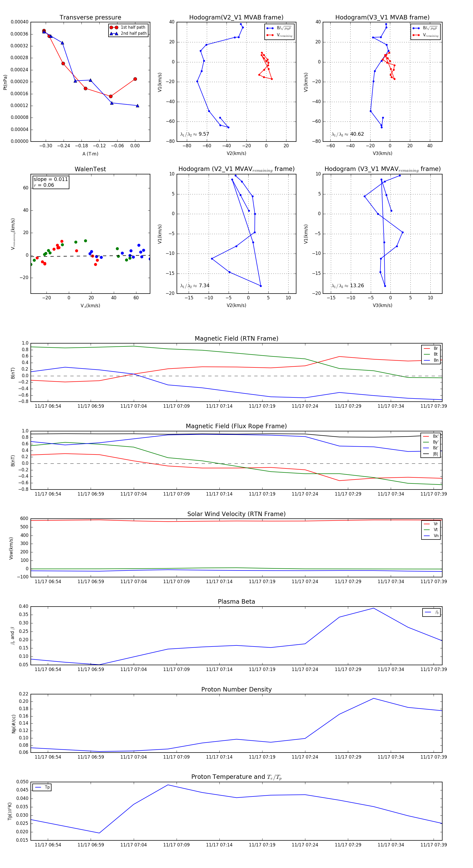Click the 'Tp' legend entry
The image size is (473, 868).
coord(42,788)
